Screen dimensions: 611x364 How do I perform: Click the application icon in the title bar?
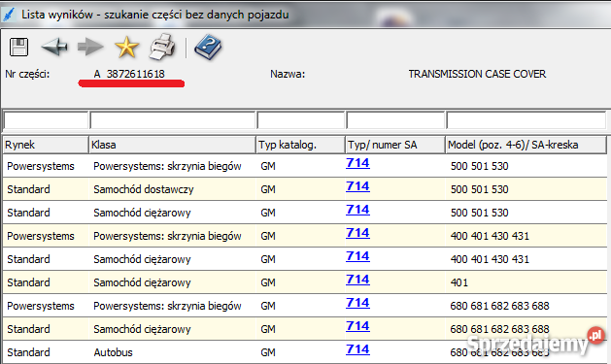[x=9, y=15]
